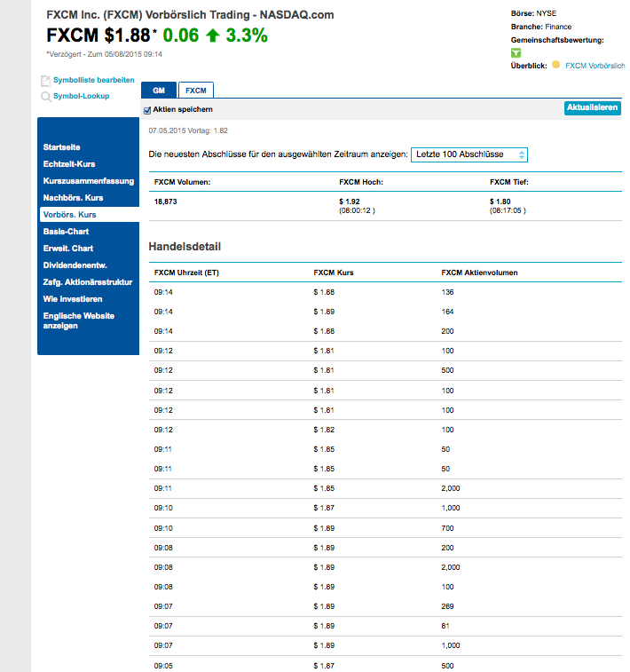
Task: Click the edit icon beside Symbolliste bearbeiten
Action: click(45, 81)
